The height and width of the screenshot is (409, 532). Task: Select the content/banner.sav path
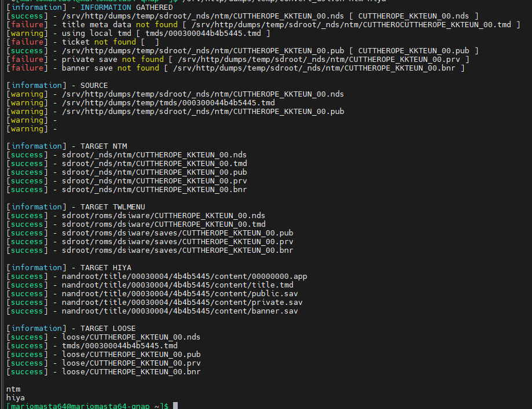point(180,311)
